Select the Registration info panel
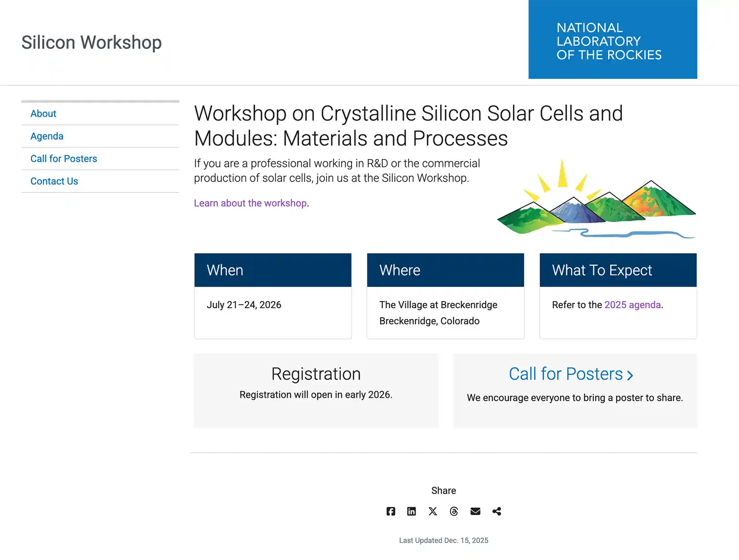Viewport: 739px width, 560px height. (x=316, y=391)
